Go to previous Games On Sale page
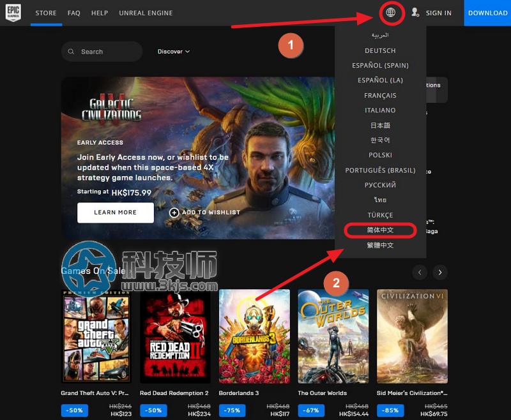 tap(420, 272)
